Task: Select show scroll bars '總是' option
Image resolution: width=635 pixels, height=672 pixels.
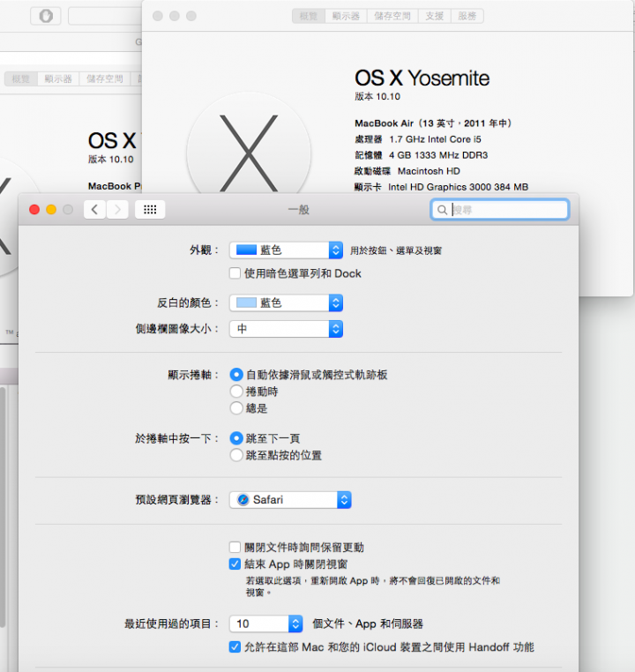Action: click(236, 408)
